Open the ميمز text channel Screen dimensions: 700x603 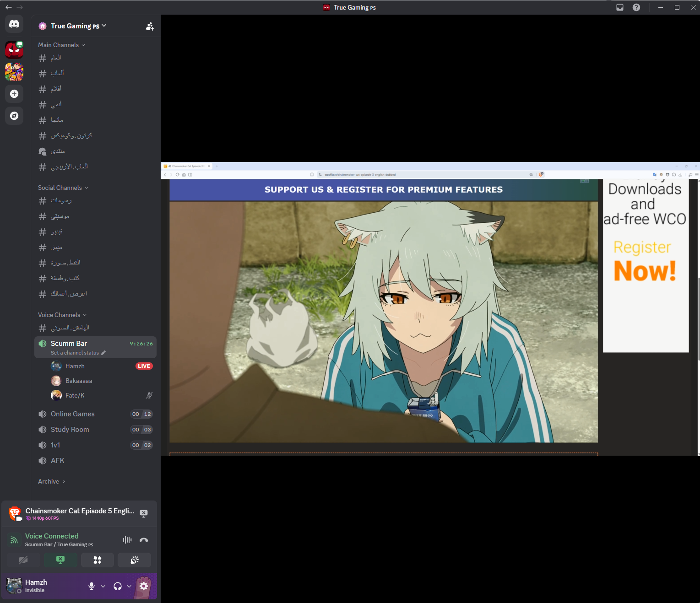point(95,247)
